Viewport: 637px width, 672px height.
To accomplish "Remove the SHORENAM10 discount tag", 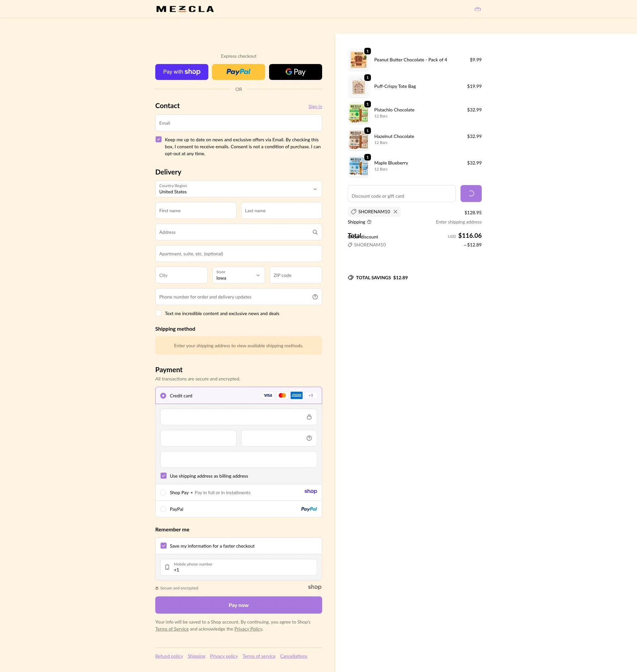I will click(395, 211).
